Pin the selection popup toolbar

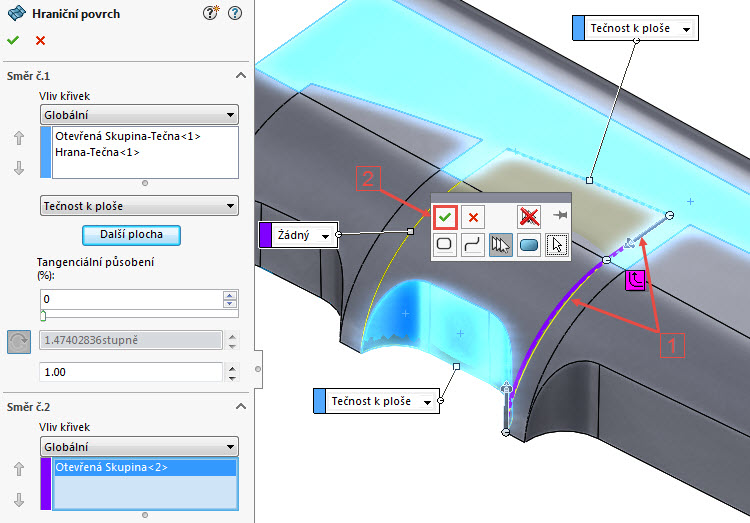pos(560,215)
